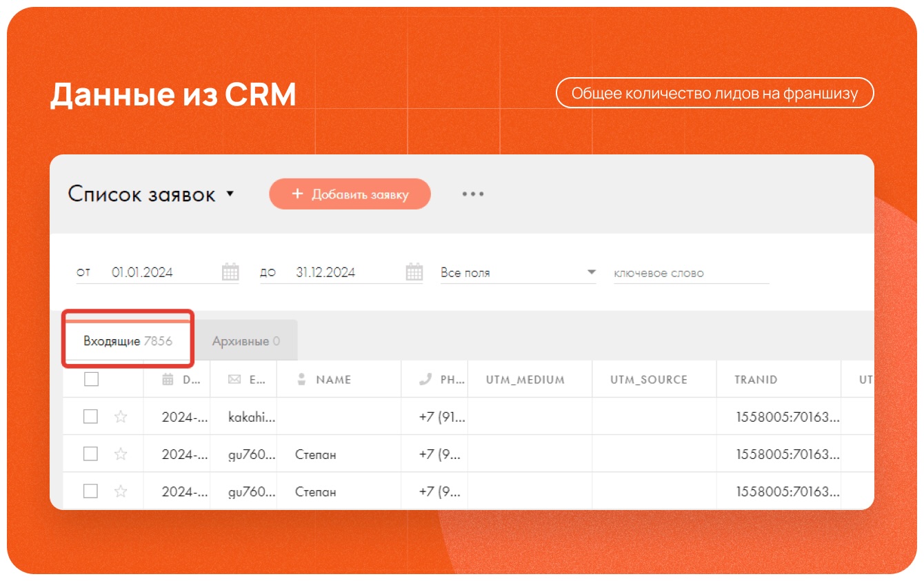Click the '+7 (91...' phone cell
Image resolution: width=924 pixels, height=581 pixels.
pyautogui.click(x=442, y=417)
